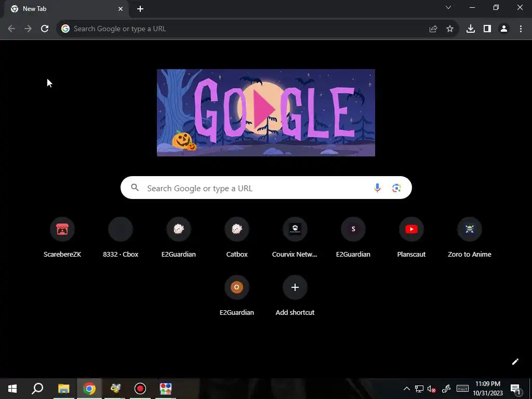Open the ScarebereZK shortcut

pyautogui.click(x=62, y=237)
